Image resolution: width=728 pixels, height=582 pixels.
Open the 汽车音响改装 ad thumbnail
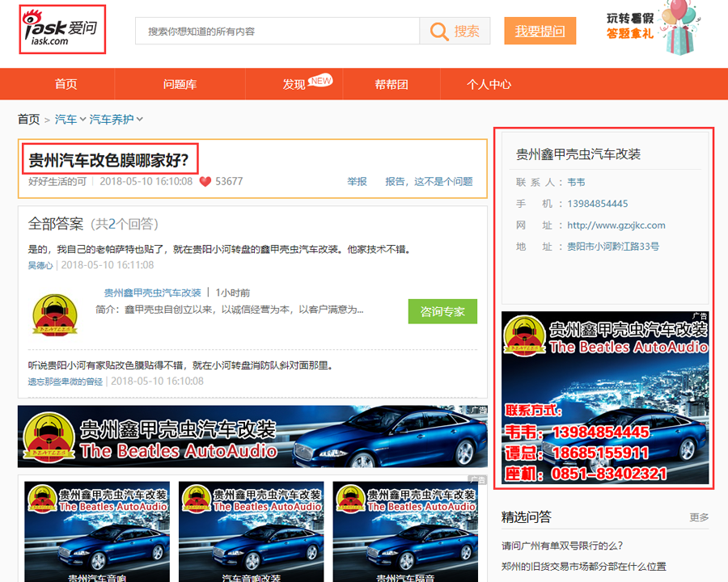[x=252, y=532]
